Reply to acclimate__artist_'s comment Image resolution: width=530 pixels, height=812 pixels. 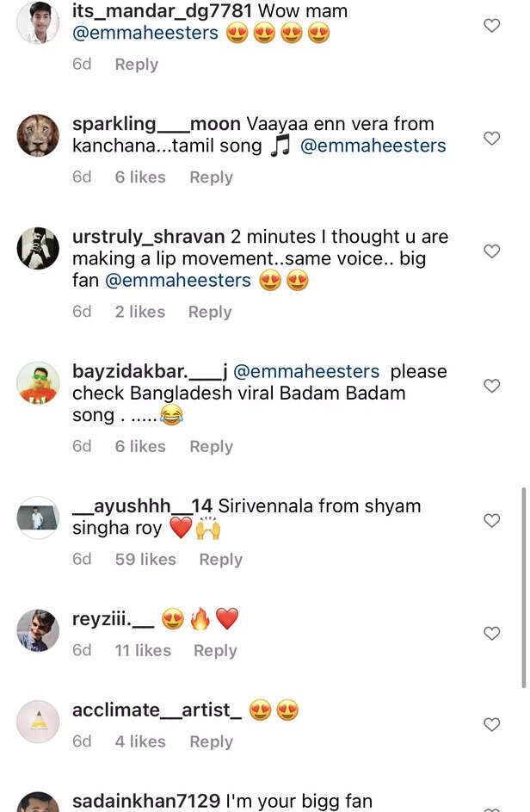tap(212, 741)
